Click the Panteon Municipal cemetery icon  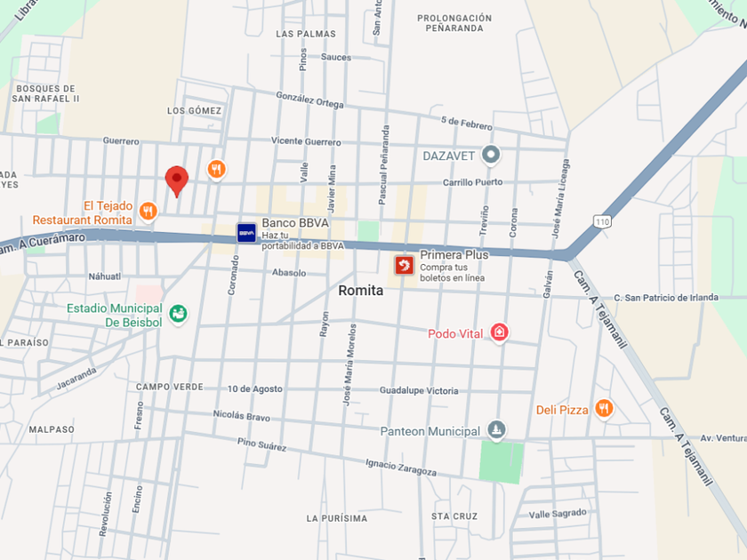tap(496, 430)
